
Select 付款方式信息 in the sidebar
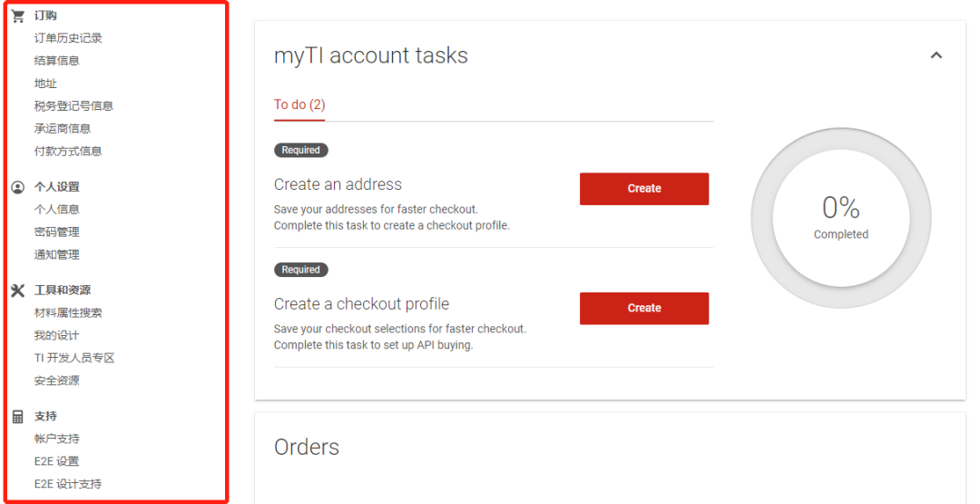click(68, 152)
